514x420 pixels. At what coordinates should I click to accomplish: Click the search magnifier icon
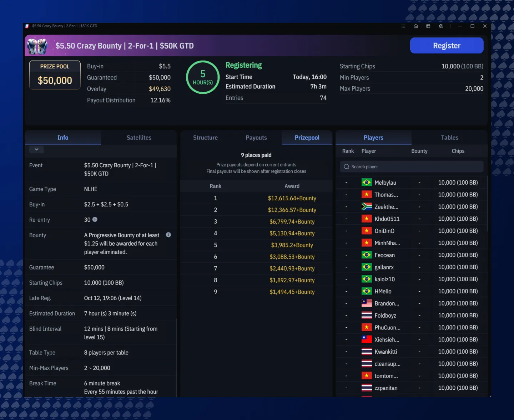click(346, 167)
